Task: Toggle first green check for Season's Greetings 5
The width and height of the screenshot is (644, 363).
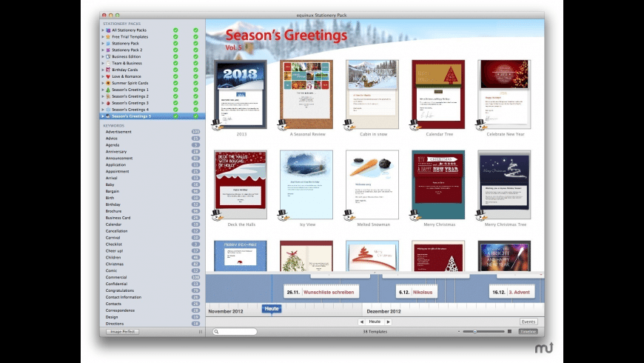Action: click(175, 116)
